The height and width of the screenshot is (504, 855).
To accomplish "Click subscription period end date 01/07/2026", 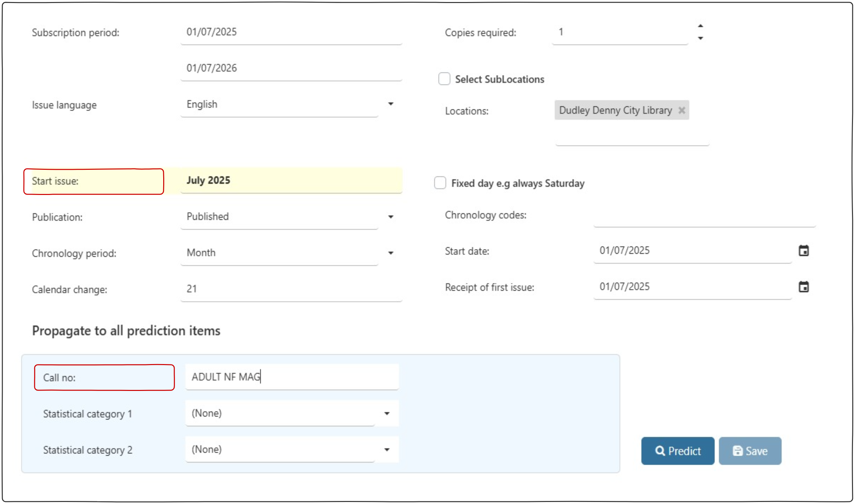I will (291, 68).
